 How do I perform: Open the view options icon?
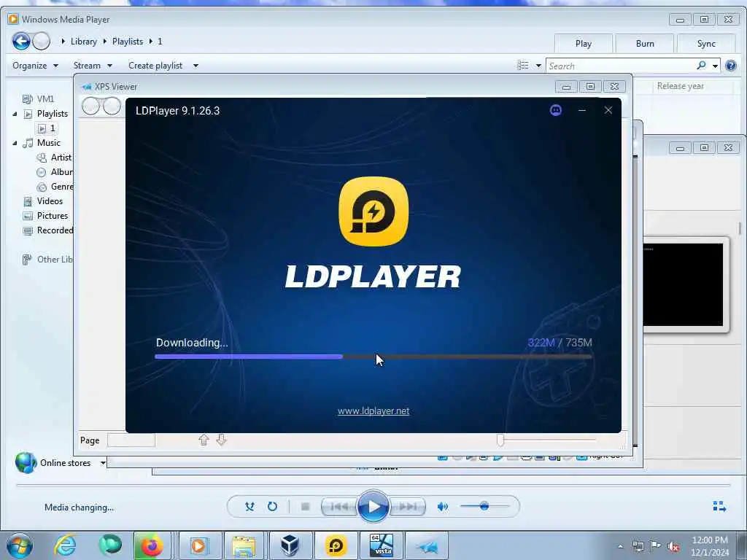pos(522,65)
